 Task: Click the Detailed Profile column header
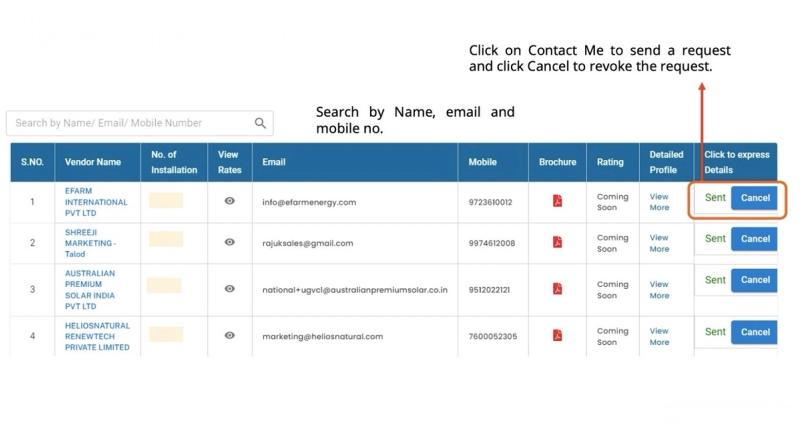click(x=666, y=162)
